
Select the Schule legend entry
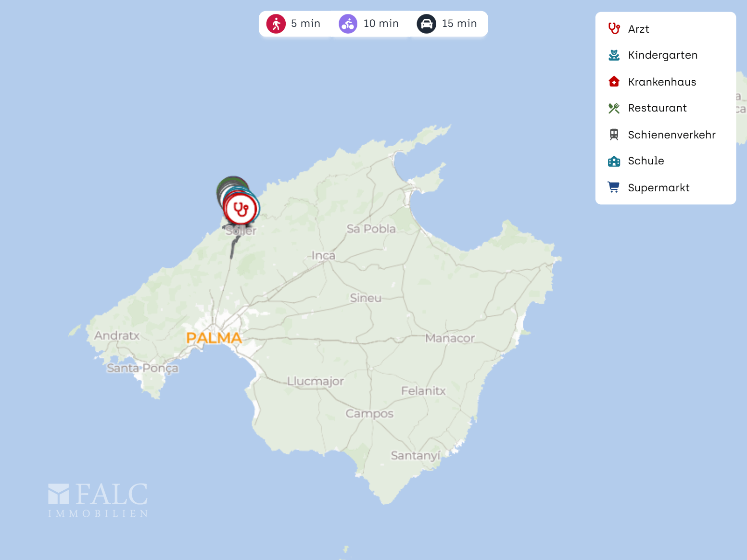(646, 161)
